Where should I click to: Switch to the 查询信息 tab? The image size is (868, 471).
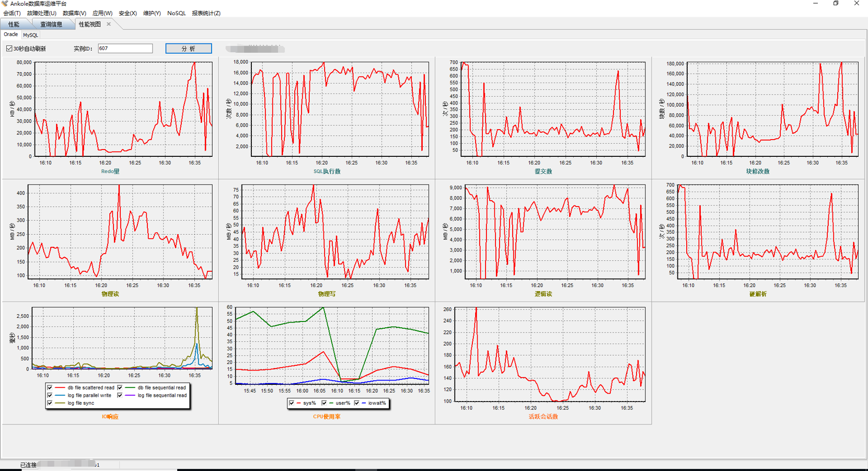[x=51, y=24]
